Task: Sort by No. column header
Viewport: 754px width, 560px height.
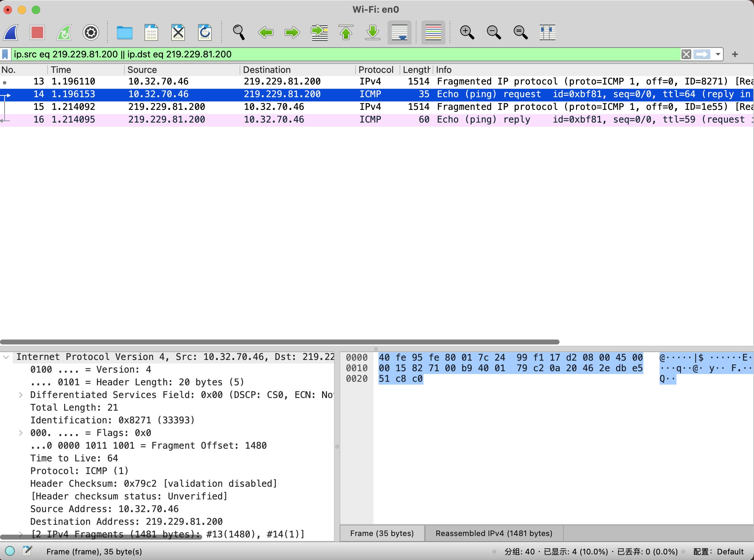Action: 23,70
